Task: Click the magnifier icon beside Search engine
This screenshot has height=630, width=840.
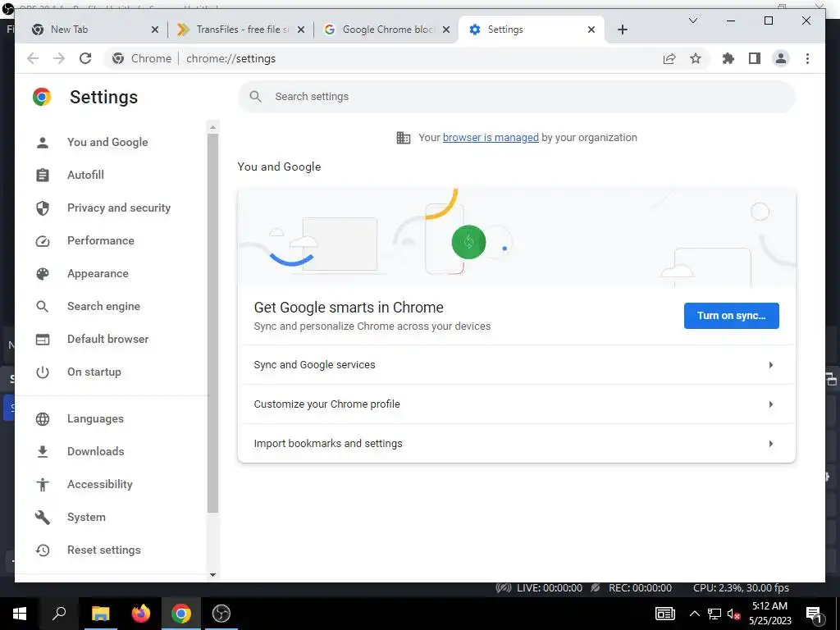Action: click(43, 307)
